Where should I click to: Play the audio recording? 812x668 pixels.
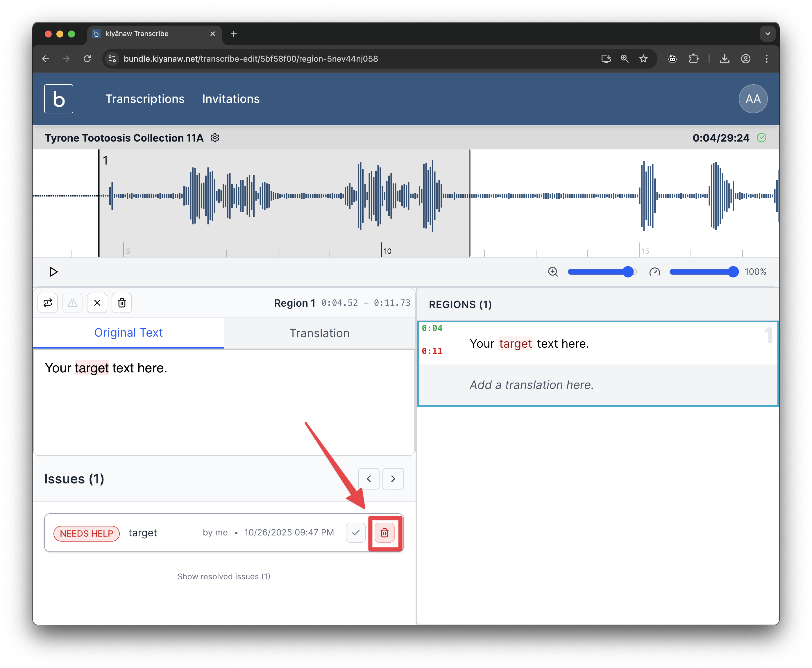click(53, 272)
